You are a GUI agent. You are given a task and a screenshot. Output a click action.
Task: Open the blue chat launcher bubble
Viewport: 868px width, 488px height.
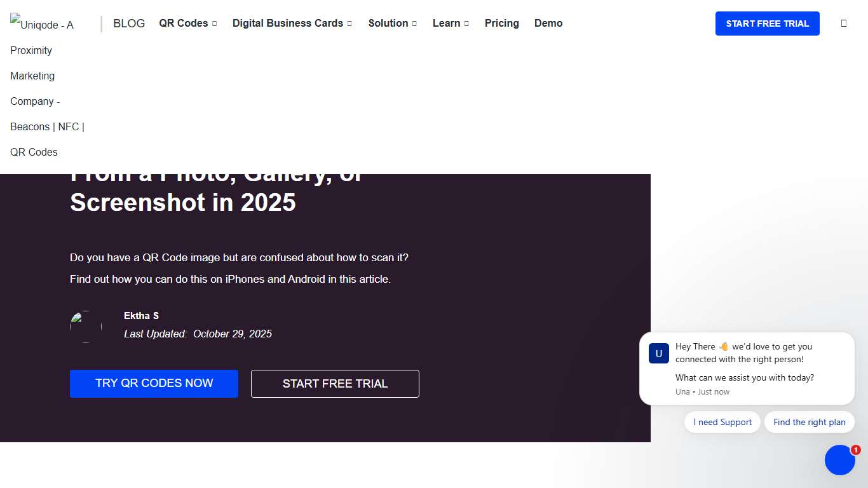coord(839,460)
